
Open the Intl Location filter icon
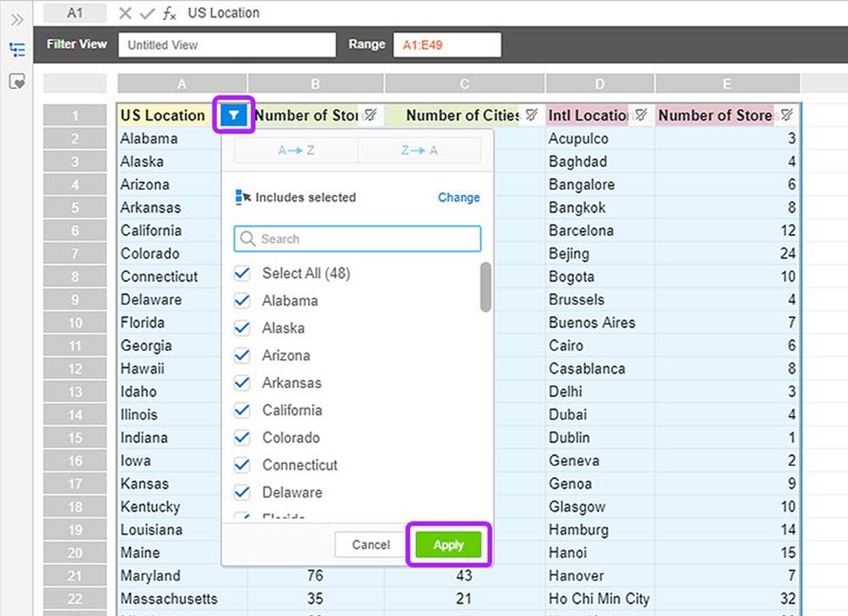pos(641,114)
